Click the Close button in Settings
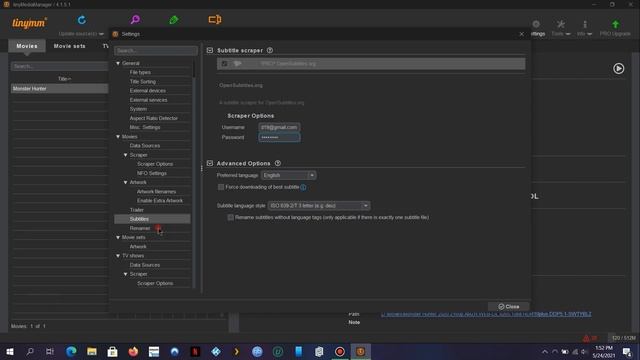640x360 pixels. pos(509,307)
